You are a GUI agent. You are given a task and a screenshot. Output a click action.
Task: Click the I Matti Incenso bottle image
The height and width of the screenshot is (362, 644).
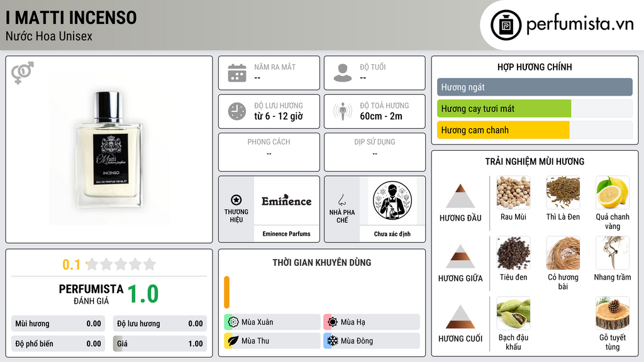pos(109,150)
